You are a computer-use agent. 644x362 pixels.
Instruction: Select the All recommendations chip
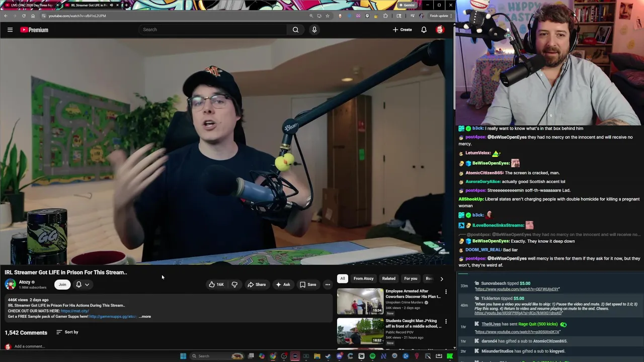(x=343, y=279)
